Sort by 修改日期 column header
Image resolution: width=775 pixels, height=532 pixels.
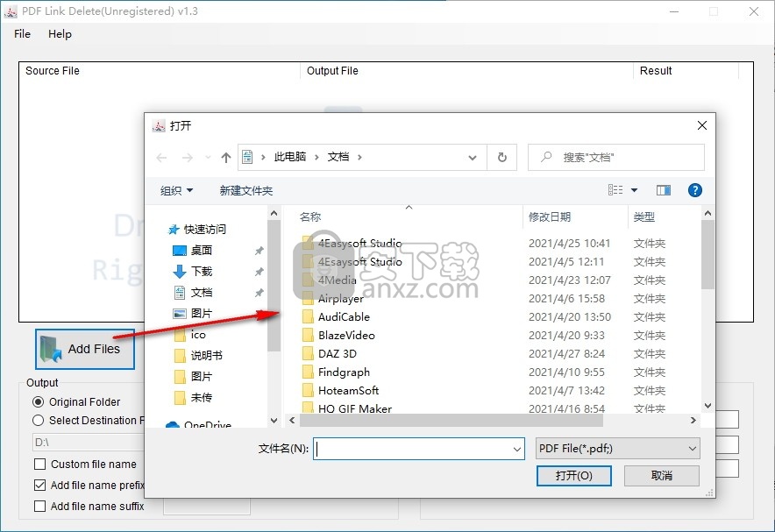click(550, 216)
